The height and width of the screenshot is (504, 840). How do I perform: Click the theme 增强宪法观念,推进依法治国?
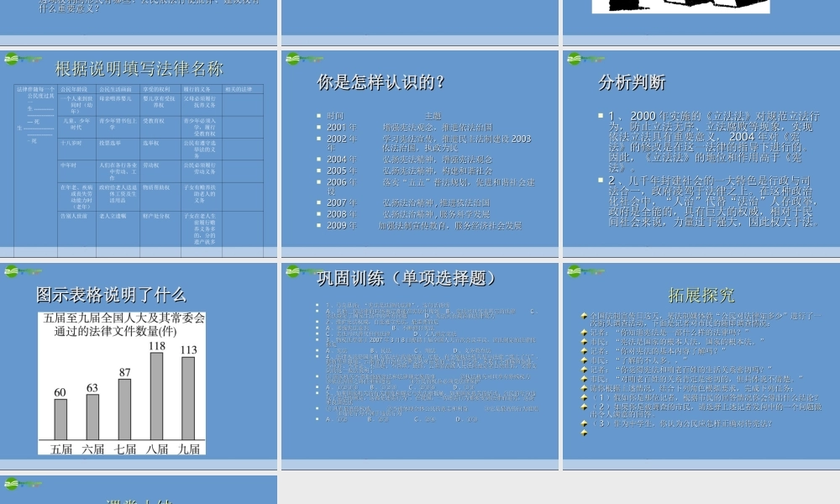[x=438, y=128]
